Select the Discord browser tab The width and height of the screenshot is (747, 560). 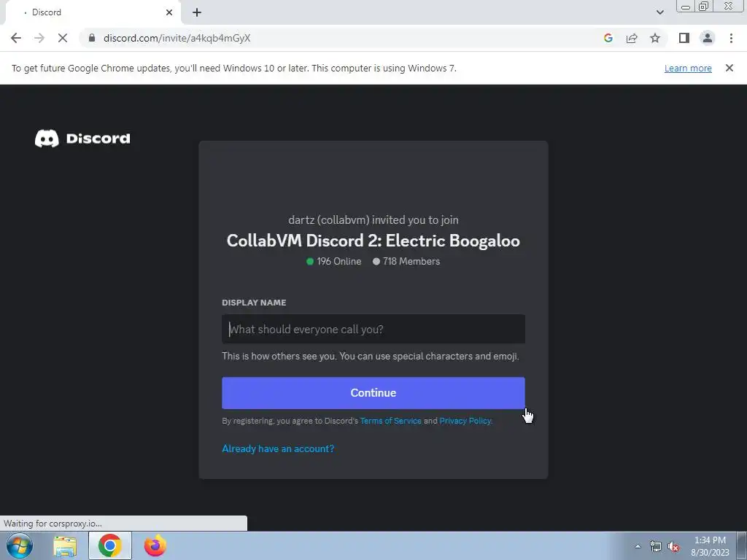click(93, 12)
